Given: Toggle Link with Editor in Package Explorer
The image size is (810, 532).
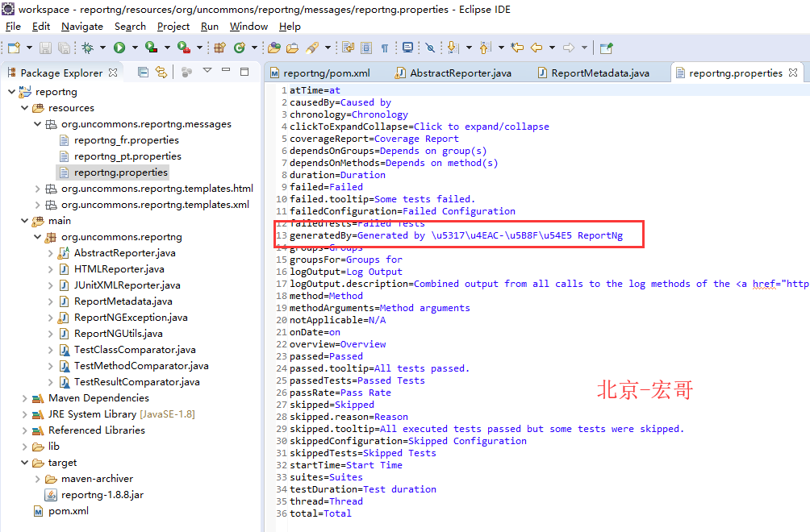Looking at the screenshot, I should coord(161,73).
